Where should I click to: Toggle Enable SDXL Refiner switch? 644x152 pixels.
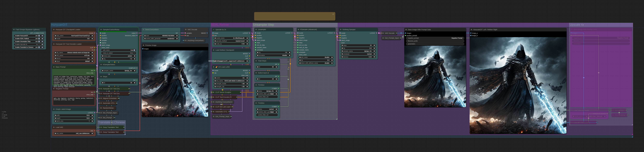click(39, 39)
